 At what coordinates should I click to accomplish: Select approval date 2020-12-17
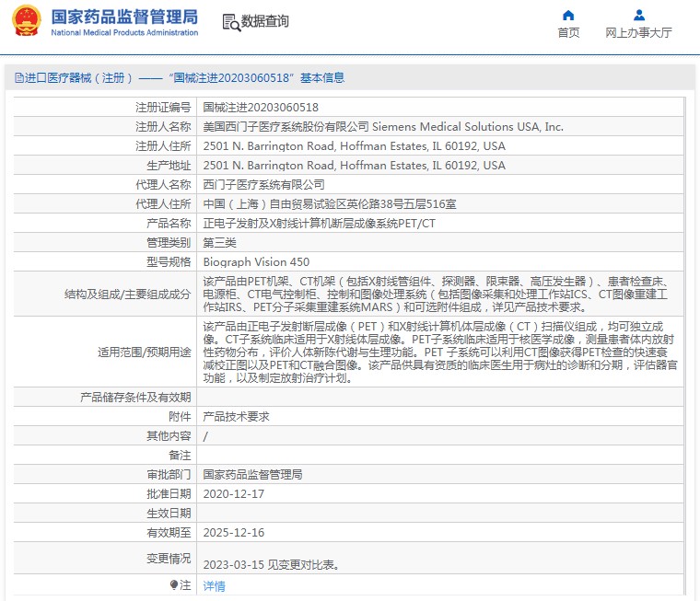233,494
